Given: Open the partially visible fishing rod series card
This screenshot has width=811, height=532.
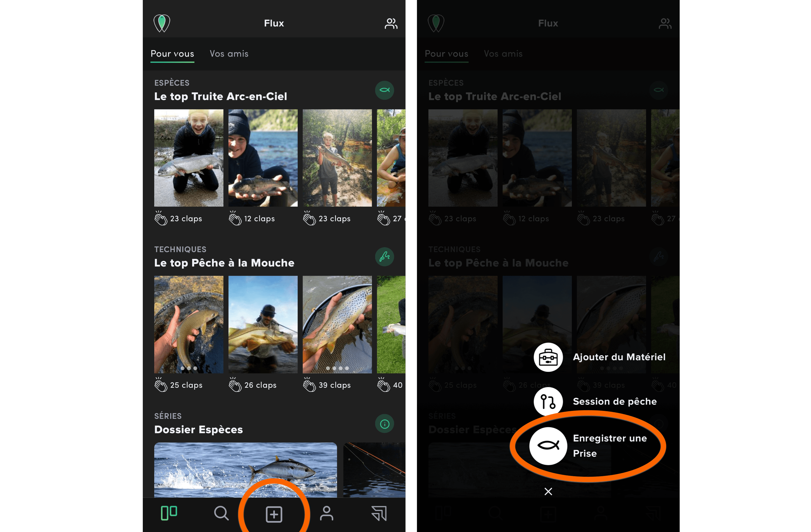Looking at the screenshot, I should [374, 470].
